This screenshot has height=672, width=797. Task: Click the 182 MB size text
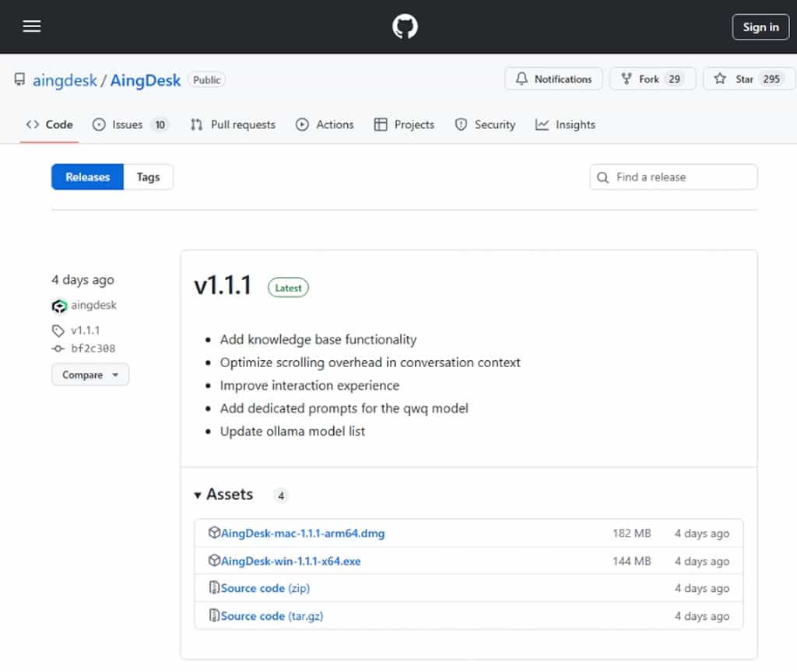pyautogui.click(x=631, y=534)
